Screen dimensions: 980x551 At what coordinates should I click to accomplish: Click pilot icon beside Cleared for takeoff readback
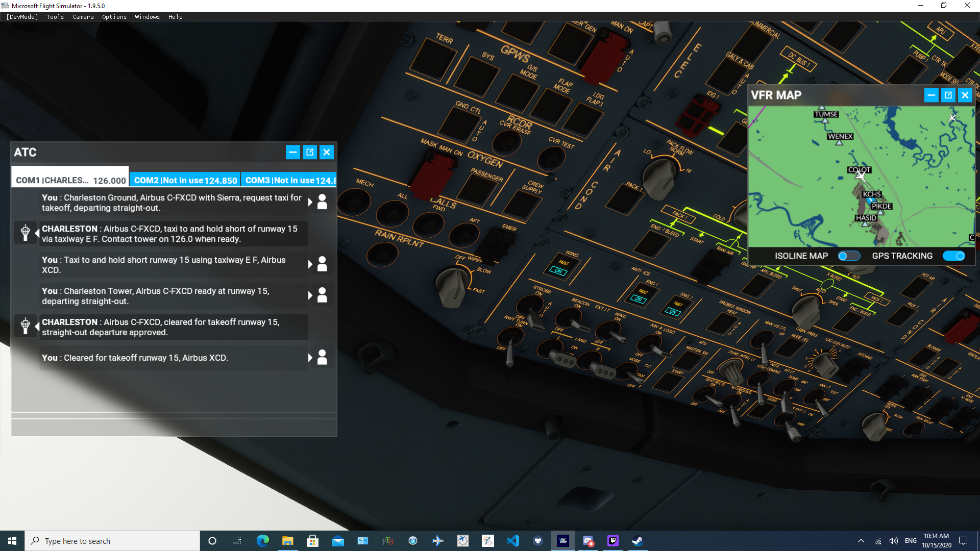[322, 358]
